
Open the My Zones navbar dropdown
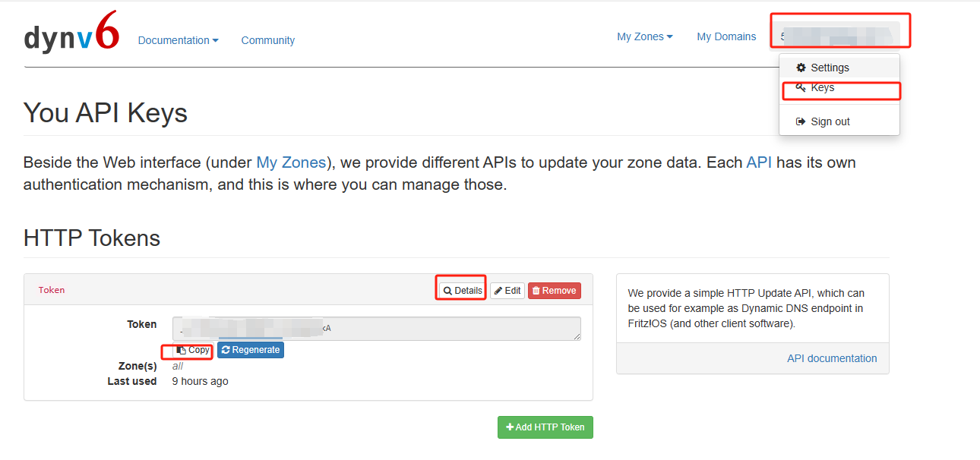point(644,36)
